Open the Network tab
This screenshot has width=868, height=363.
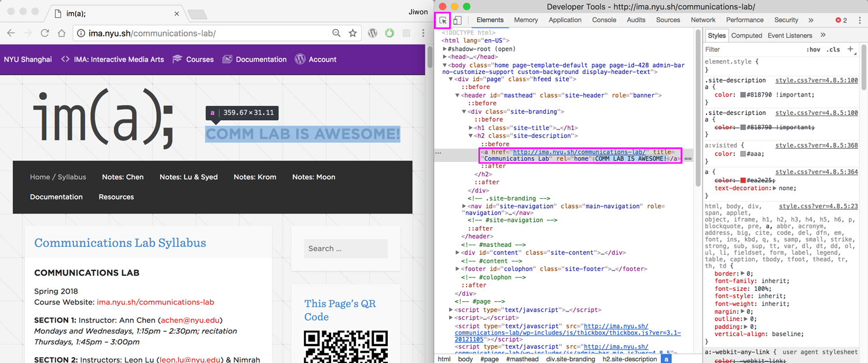[x=703, y=20]
